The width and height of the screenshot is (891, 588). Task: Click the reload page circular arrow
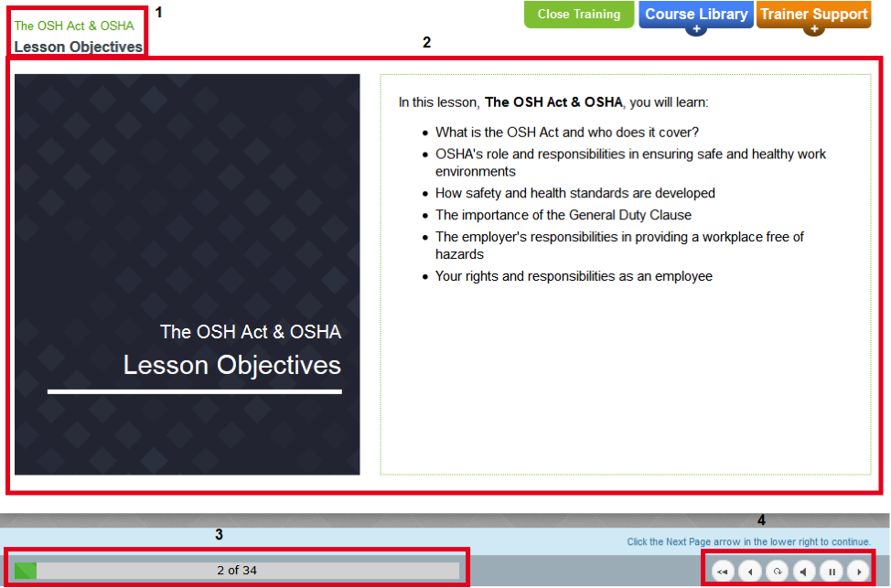click(x=777, y=572)
